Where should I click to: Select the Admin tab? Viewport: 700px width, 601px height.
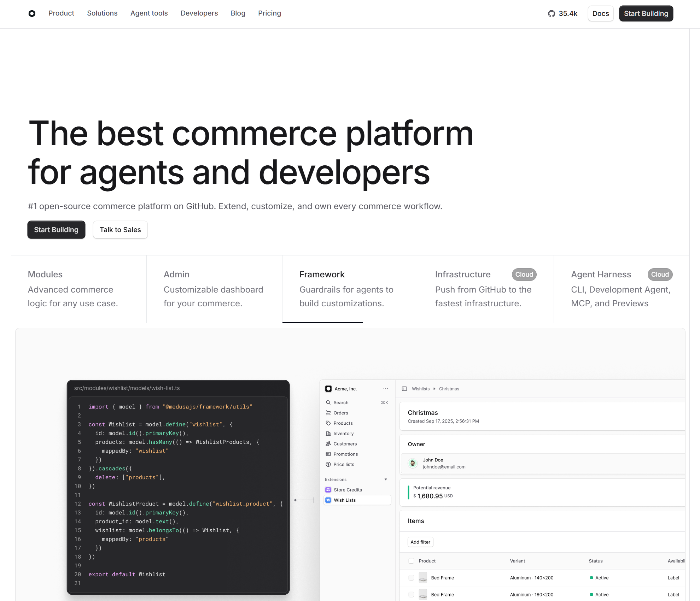point(215,289)
